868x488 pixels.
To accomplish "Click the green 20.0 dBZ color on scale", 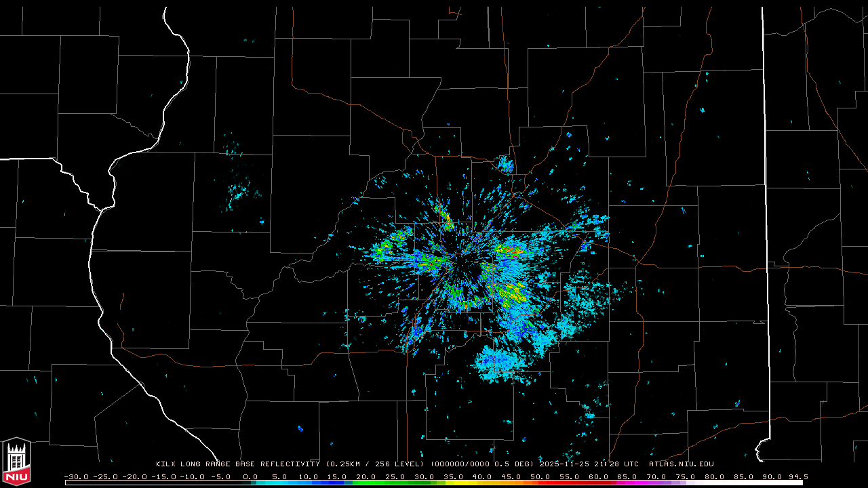I will click(367, 483).
